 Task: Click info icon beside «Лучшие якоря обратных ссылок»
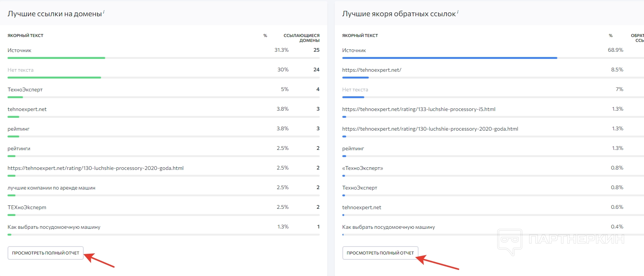click(458, 12)
